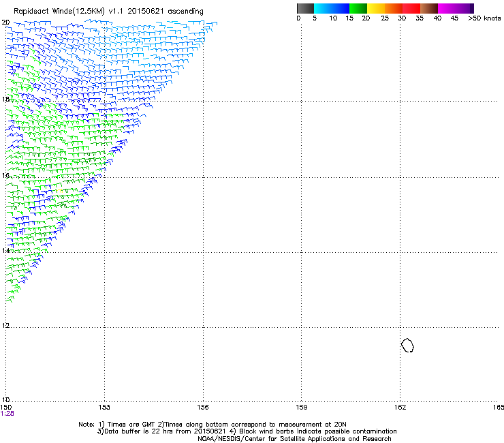Image resolution: width=504 pixels, height=443 pixels.
Task: Click the '14' latitude axis label
Action: click(x=5, y=250)
